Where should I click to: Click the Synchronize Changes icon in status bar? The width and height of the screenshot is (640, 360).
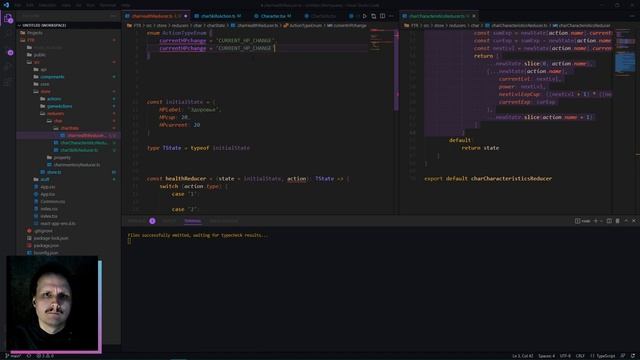pos(29,356)
